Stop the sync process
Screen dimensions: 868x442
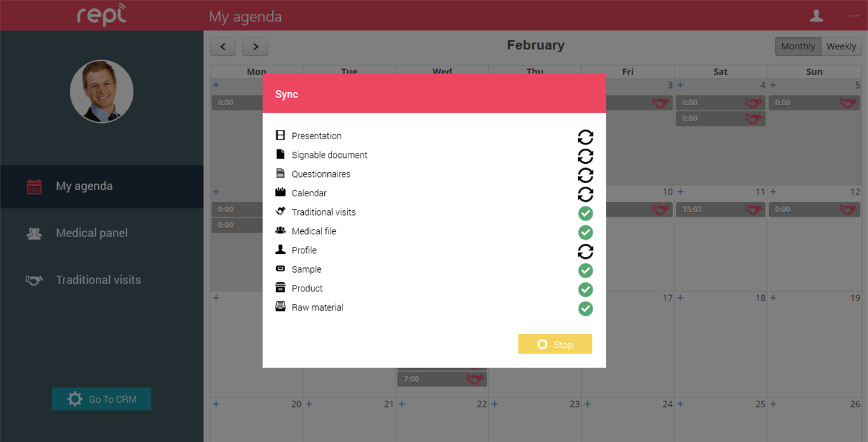pos(555,344)
